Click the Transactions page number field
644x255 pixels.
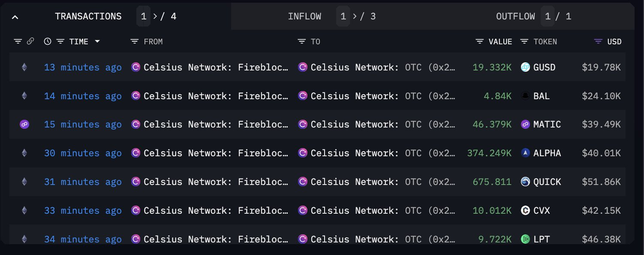point(143,16)
